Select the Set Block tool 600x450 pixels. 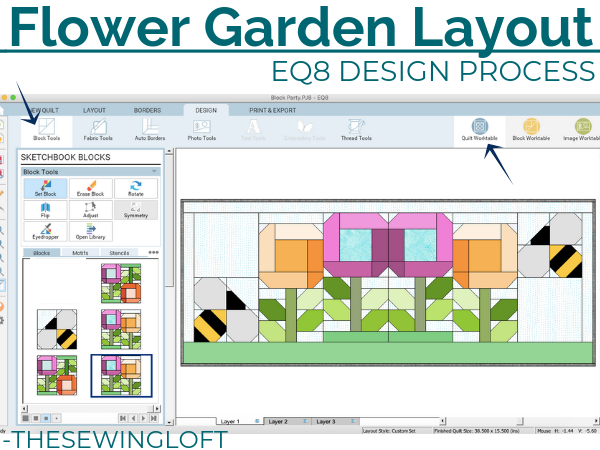(46, 188)
